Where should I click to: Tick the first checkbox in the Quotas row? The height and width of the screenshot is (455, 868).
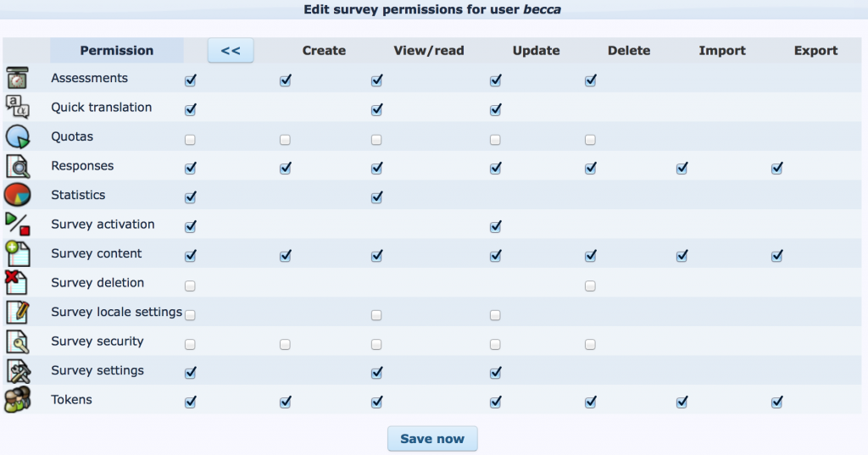[x=190, y=139]
